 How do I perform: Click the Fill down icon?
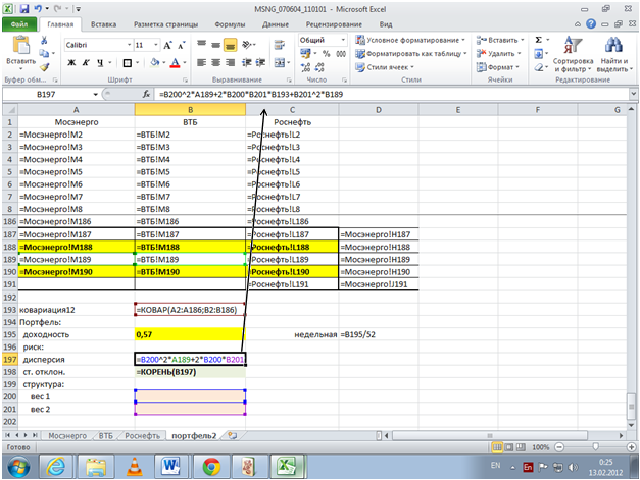coord(539,53)
